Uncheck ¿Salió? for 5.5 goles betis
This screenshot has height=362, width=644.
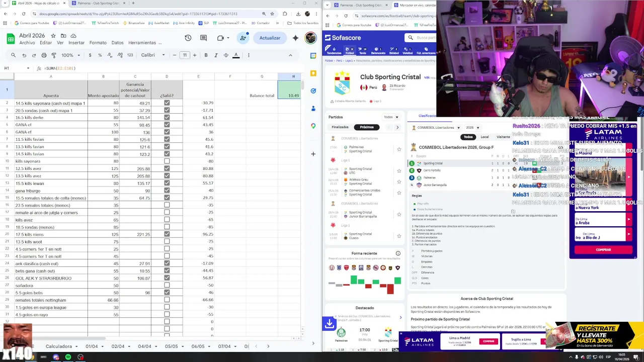[x=167, y=293]
